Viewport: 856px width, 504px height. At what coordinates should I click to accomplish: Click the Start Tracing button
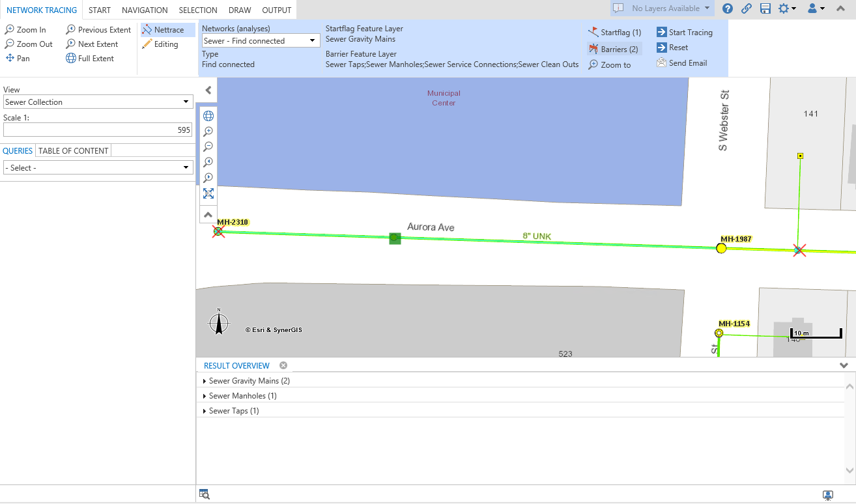[x=684, y=33]
